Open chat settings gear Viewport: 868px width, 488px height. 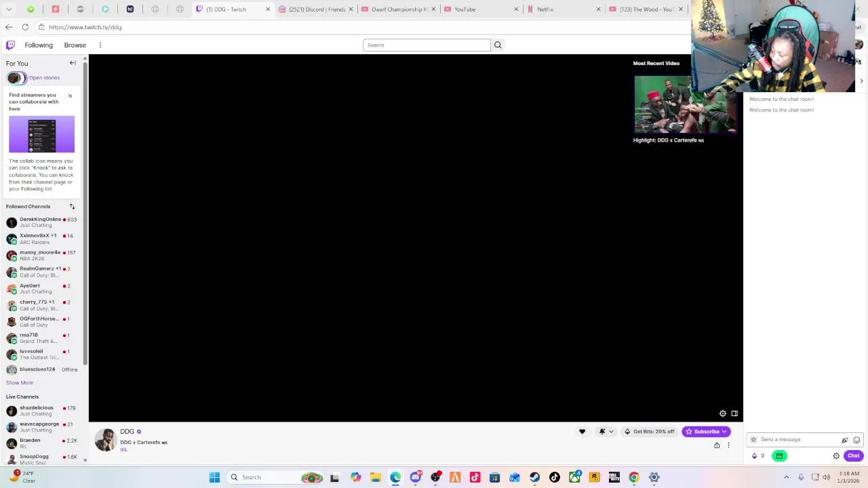point(836,456)
